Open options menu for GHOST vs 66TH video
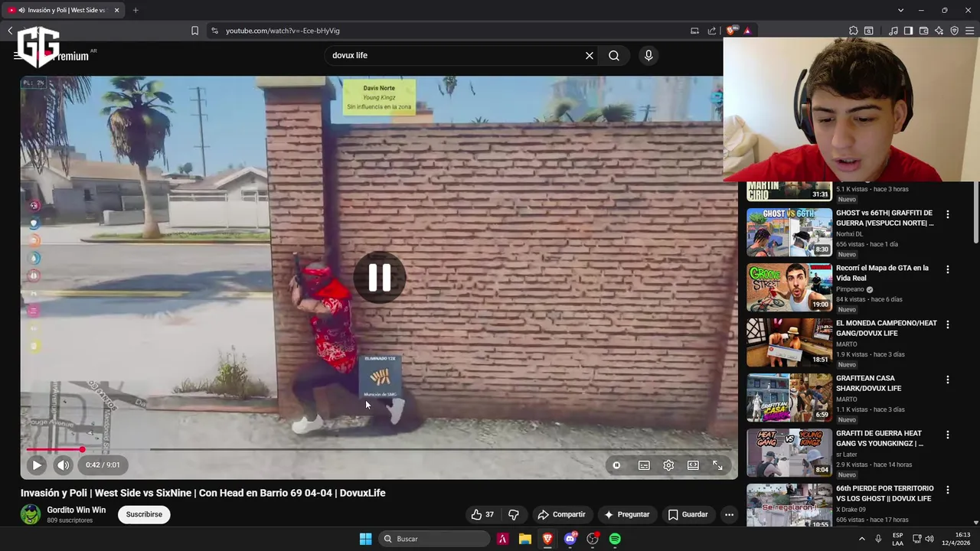 point(948,214)
